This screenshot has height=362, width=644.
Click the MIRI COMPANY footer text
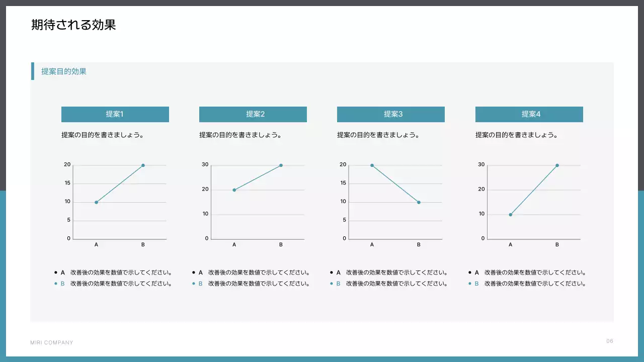coord(51,342)
